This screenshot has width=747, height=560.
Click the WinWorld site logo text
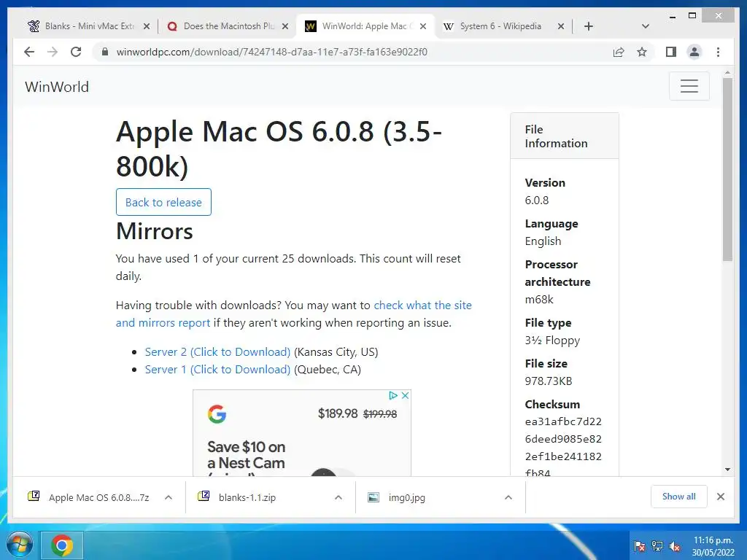pos(57,87)
